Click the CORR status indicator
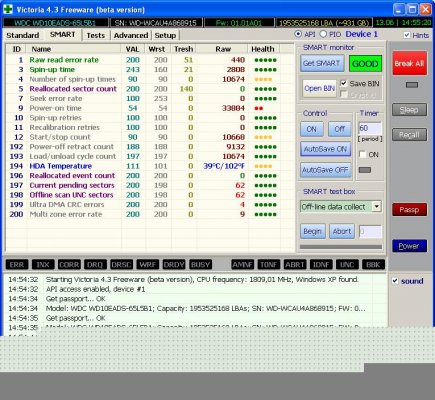Image resolution: width=435 pixels, height=400 pixels. tap(69, 265)
